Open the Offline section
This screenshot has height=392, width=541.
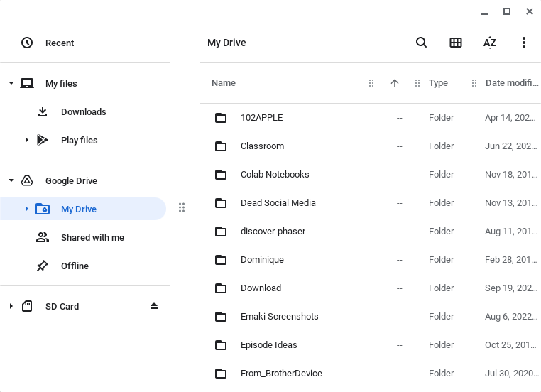(75, 266)
